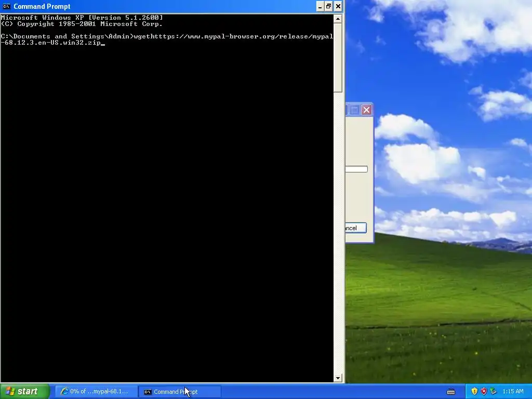Screen dimensions: 532x399
Task: Open the red security alert tray icon
Action: click(x=484, y=392)
